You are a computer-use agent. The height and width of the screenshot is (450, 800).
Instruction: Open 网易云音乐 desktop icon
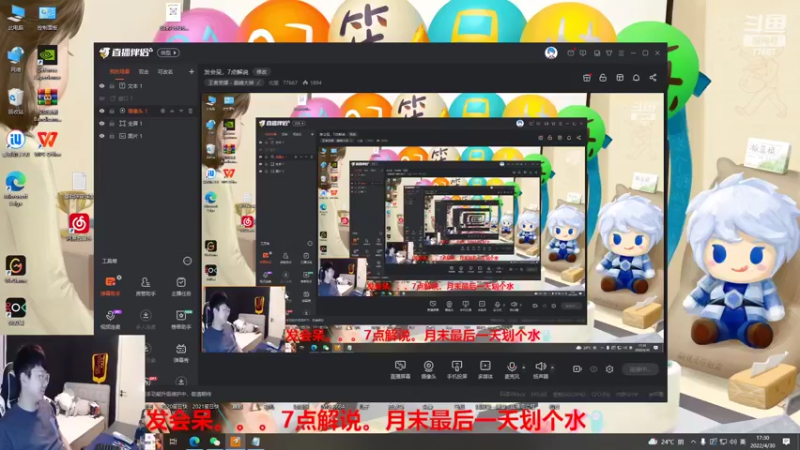point(79,227)
